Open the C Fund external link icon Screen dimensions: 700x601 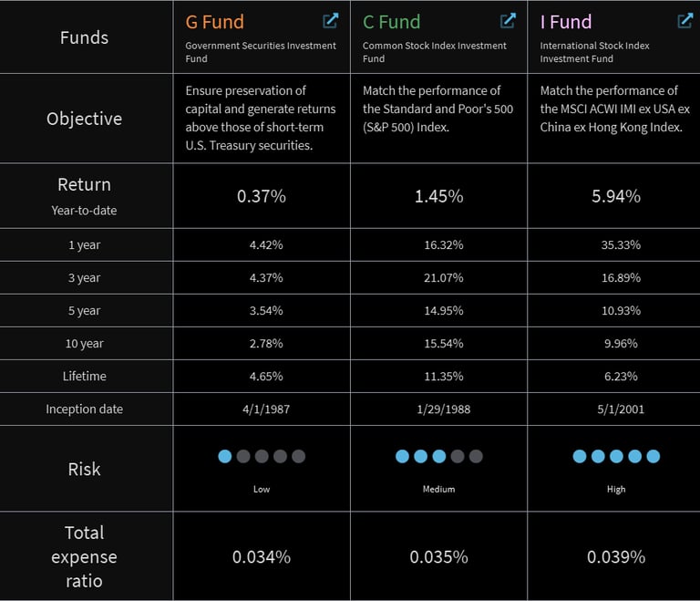coord(508,20)
